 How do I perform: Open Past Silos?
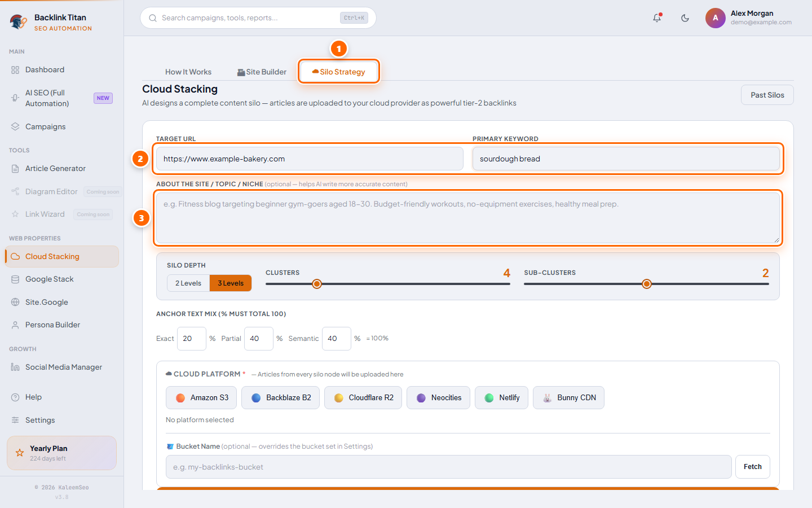767,95
